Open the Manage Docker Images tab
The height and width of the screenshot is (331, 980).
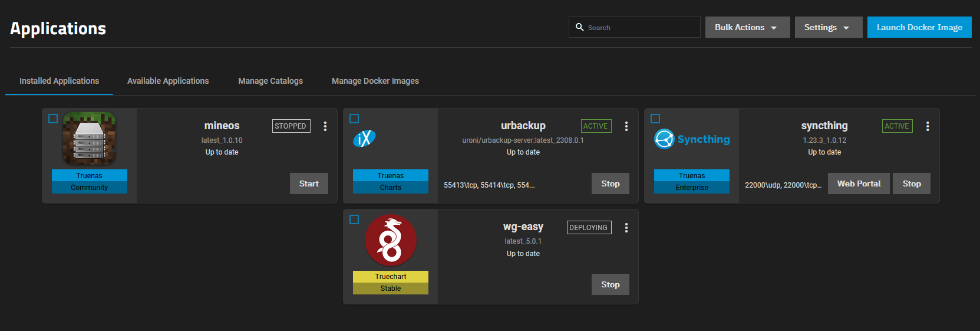(x=375, y=81)
